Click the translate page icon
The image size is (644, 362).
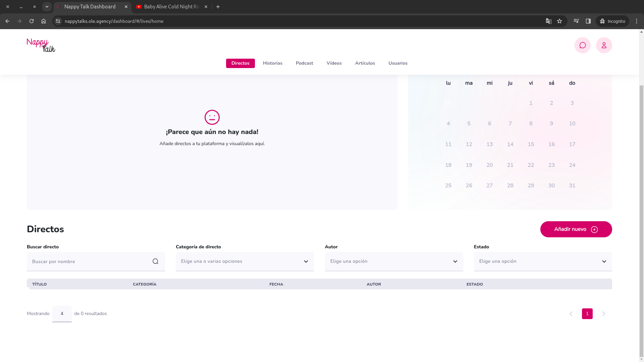[549, 21]
